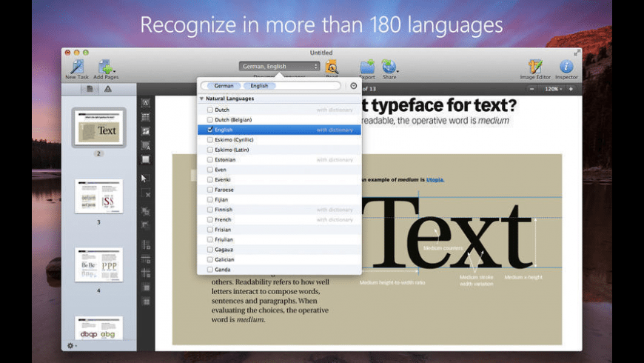Open the 120% zoom level dropdown
Image resolution: width=644 pixels, height=363 pixels.
(x=553, y=89)
